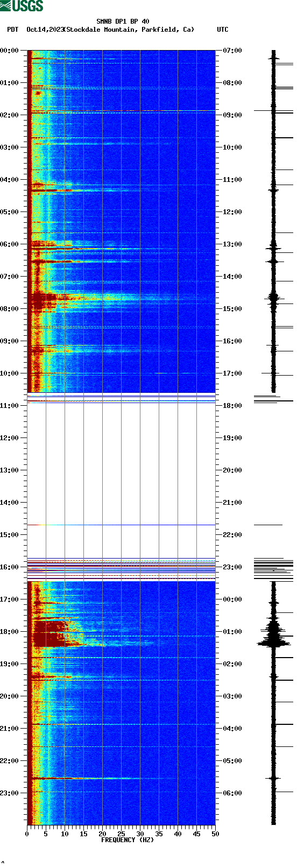Click the PDT 15:00 time label

pos(9,535)
